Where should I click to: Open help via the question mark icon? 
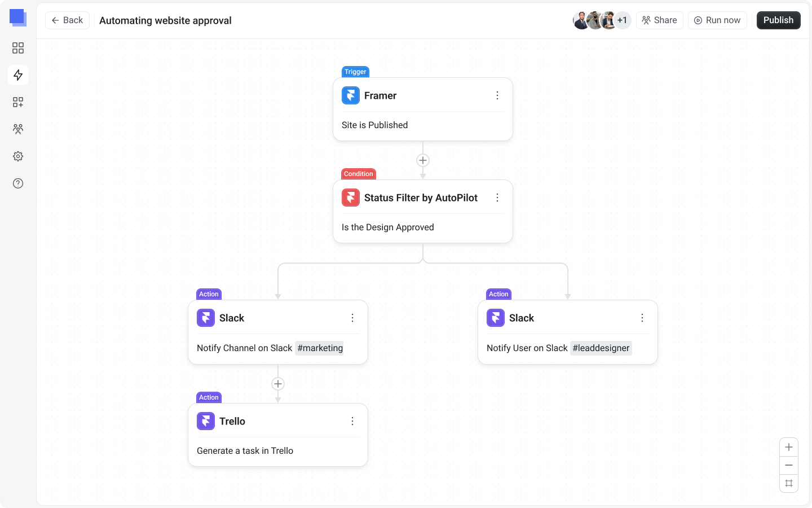pyautogui.click(x=17, y=183)
